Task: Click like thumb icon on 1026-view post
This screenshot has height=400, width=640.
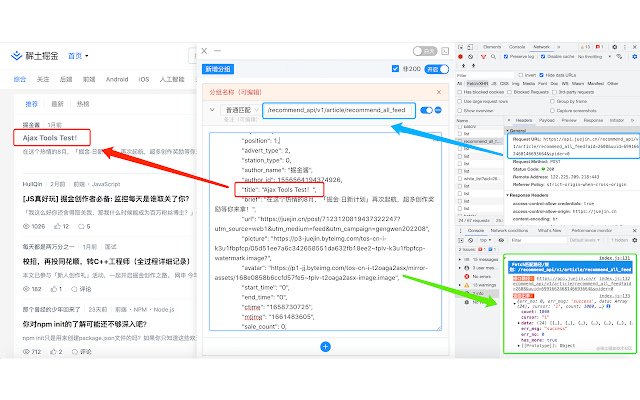Action: [57, 226]
